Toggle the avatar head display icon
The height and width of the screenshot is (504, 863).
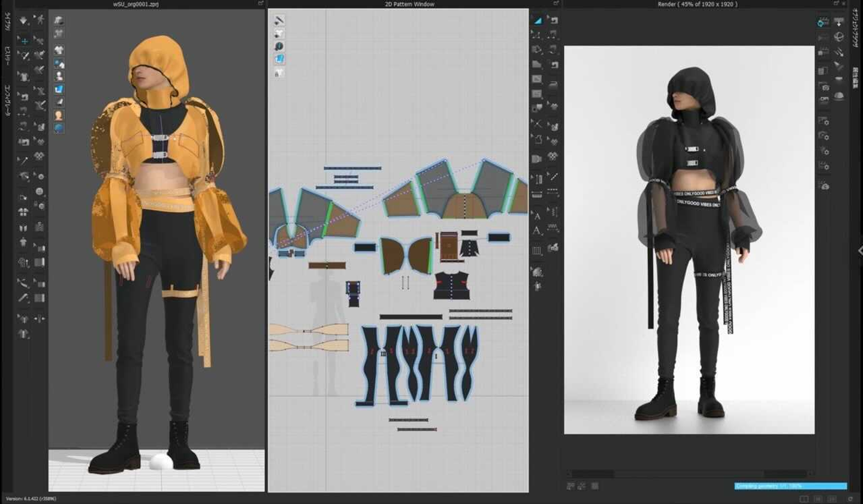pyautogui.click(x=59, y=115)
